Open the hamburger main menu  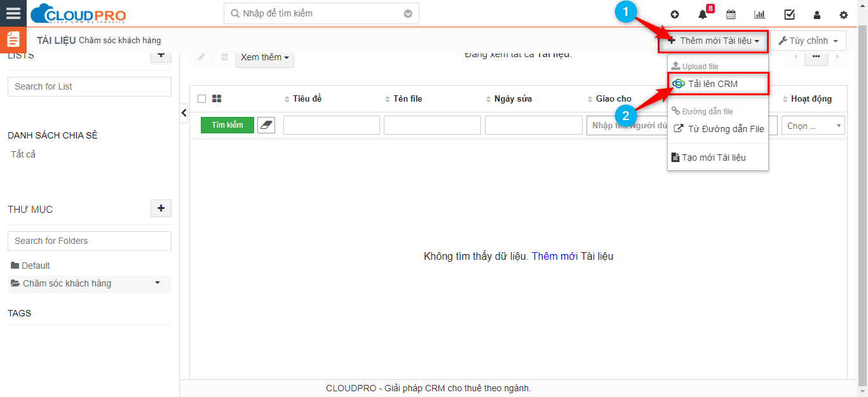click(x=13, y=13)
